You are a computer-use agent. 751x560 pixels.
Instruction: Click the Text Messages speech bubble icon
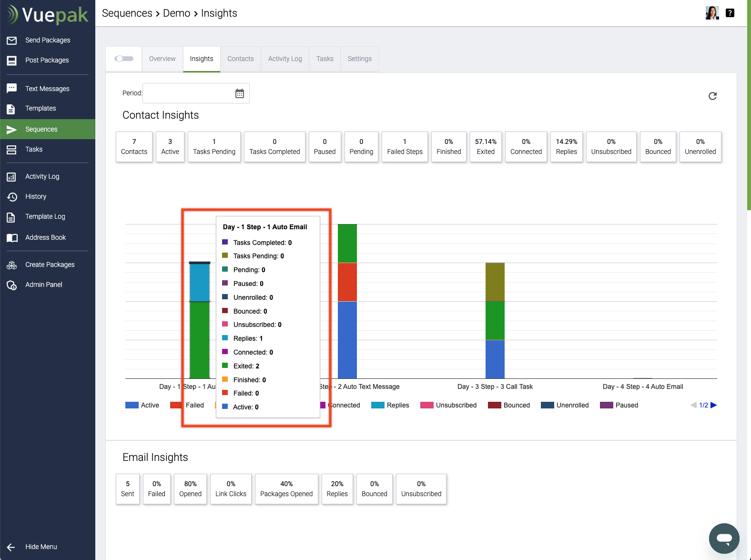(x=12, y=89)
